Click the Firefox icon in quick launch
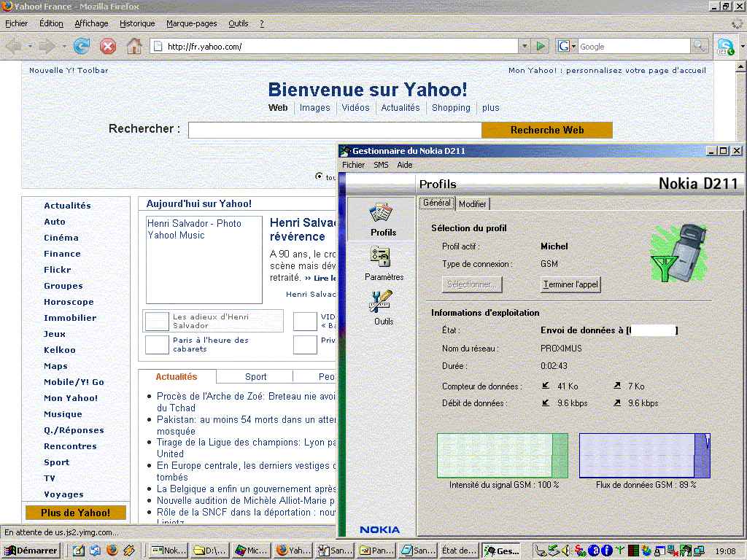 [112, 550]
